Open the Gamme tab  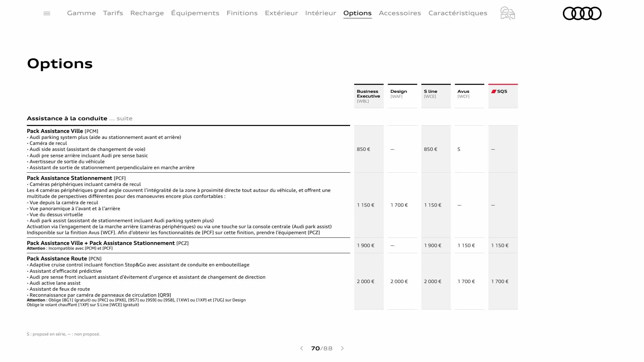point(81,13)
